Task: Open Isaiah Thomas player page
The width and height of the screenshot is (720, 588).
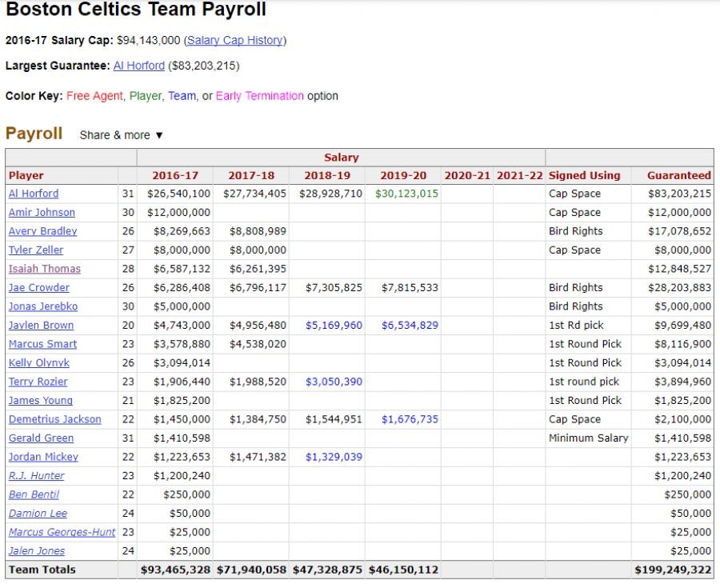Action: click(45, 269)
